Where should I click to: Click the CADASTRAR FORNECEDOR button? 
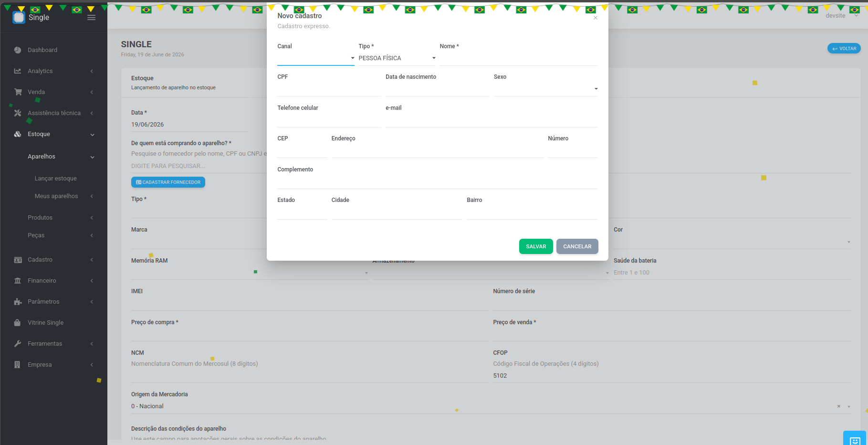(168, 182)
